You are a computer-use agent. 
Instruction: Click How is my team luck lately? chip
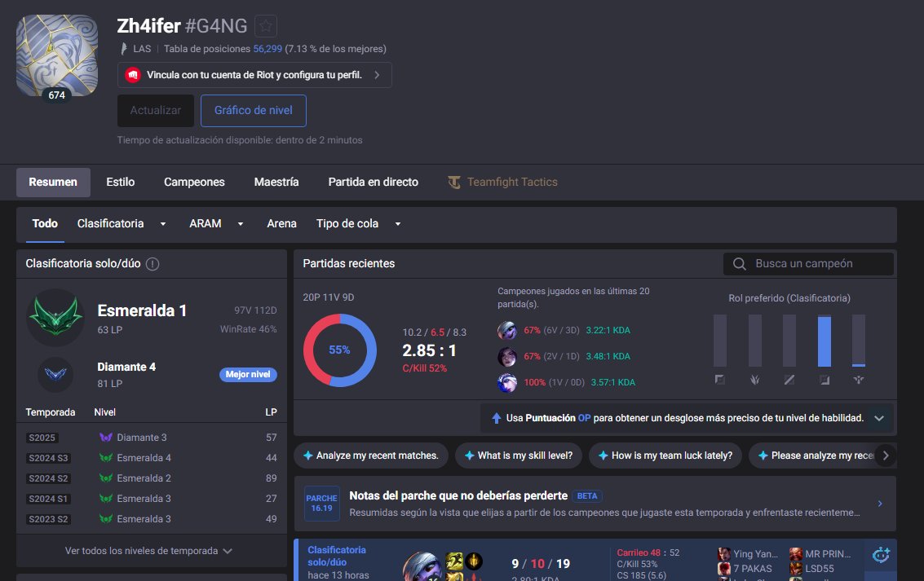[665, 456]
